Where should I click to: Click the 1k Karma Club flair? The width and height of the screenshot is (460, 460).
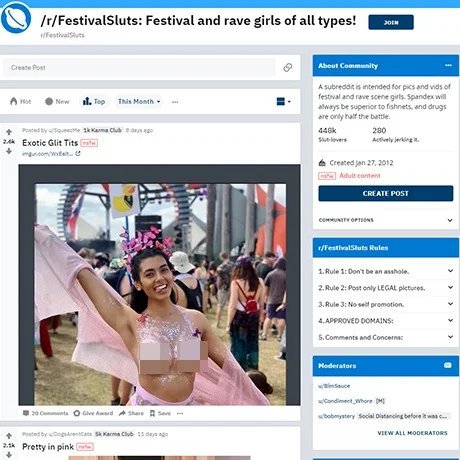[102, 130]
